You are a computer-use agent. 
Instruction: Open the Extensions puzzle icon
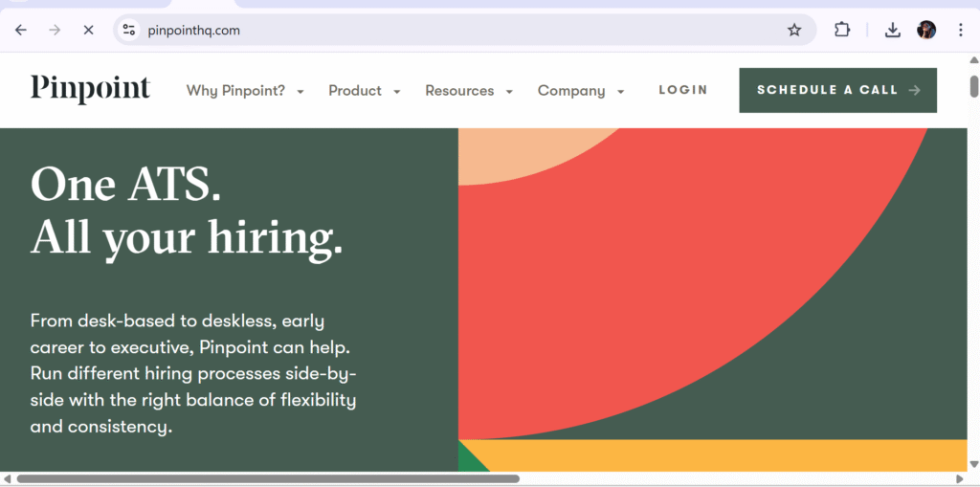pyautogui.click(x=842, y=30)
